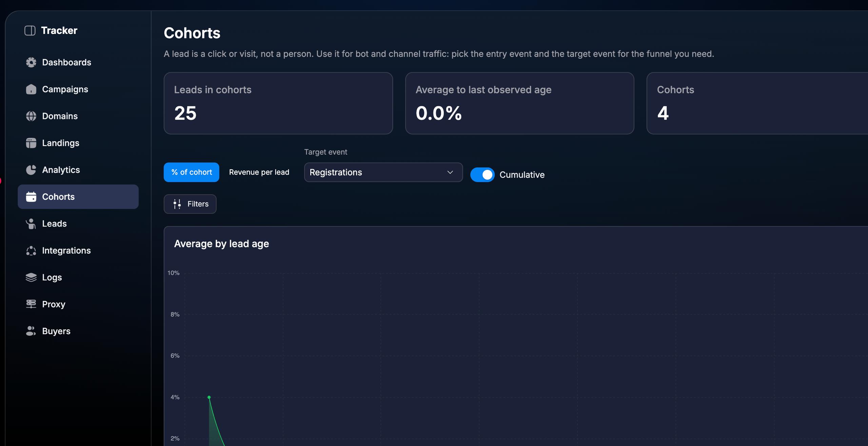Turn off the Cumulative switch
The width and height of the screenshot is (868, 446).
482,175
